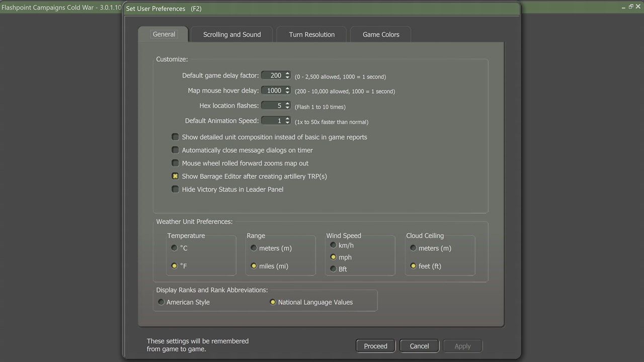This screenshot has height=362, width=644.
Task: Enable Hide Victory Status in Leader Panel
Action: (x=175, y=189)
